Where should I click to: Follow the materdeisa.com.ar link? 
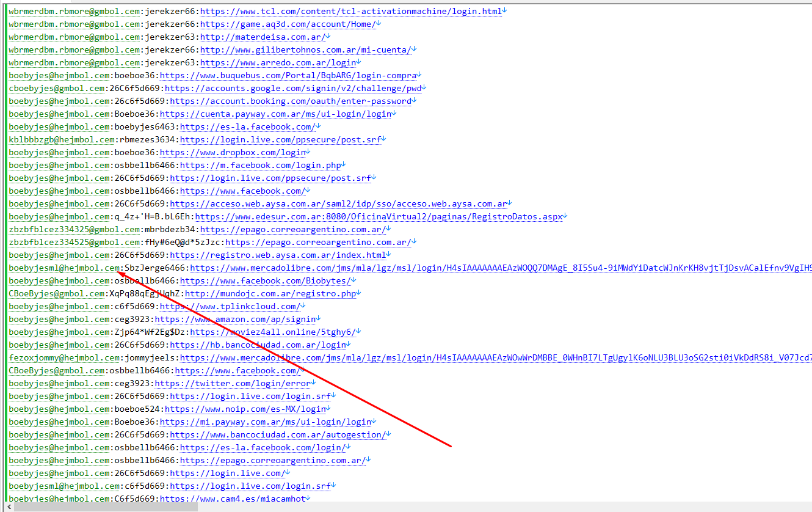point(263,37)
